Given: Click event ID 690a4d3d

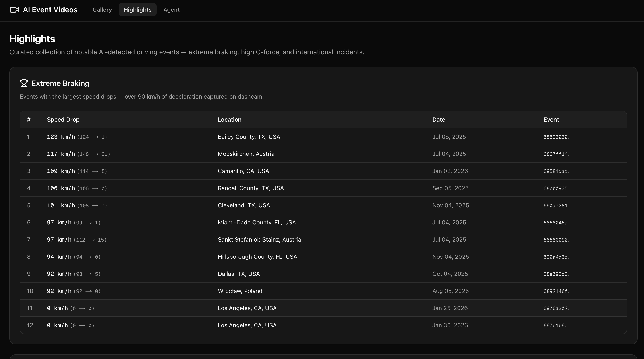Looking at the screenshot, I should pyautogui.click(x=557, y=257).
